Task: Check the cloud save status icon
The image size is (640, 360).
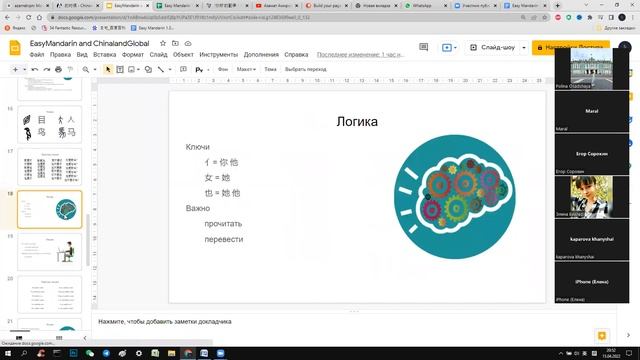Action: pyautogui.click(x=188, y=43)
